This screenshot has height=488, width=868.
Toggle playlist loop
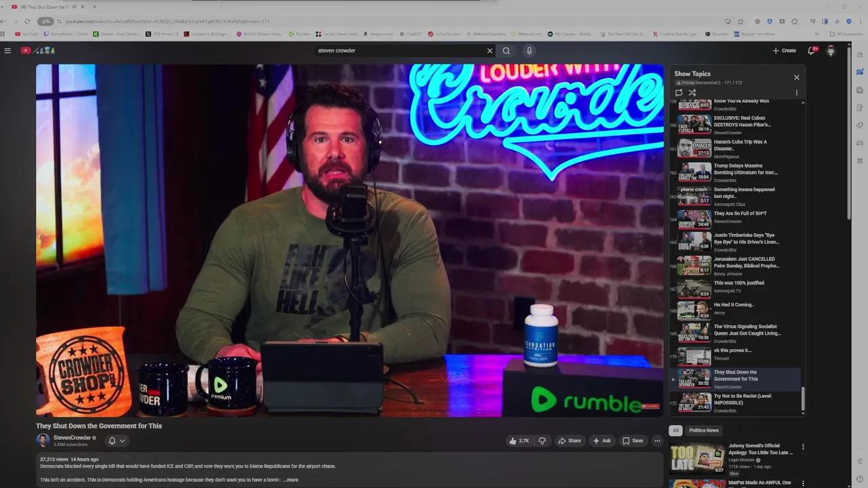point(679,93)
